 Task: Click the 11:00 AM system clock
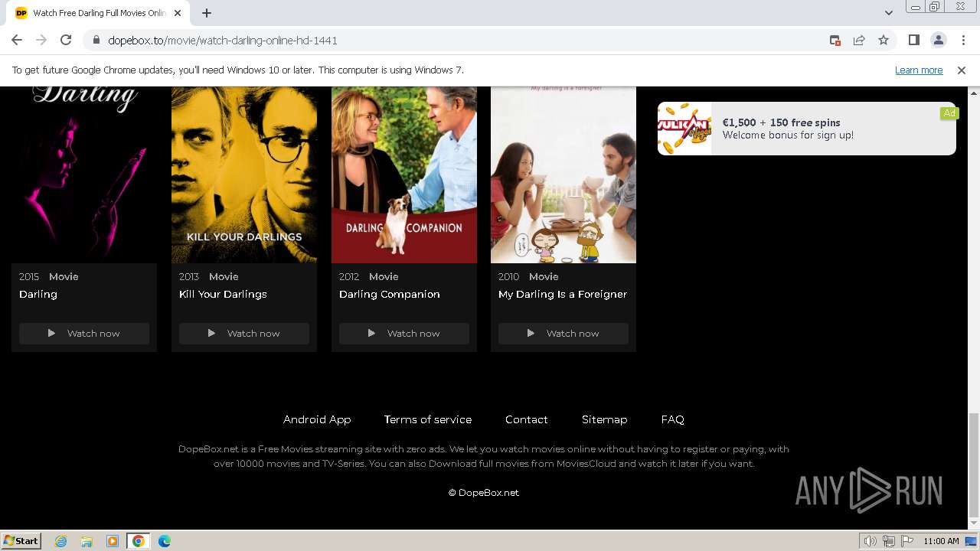941,541
